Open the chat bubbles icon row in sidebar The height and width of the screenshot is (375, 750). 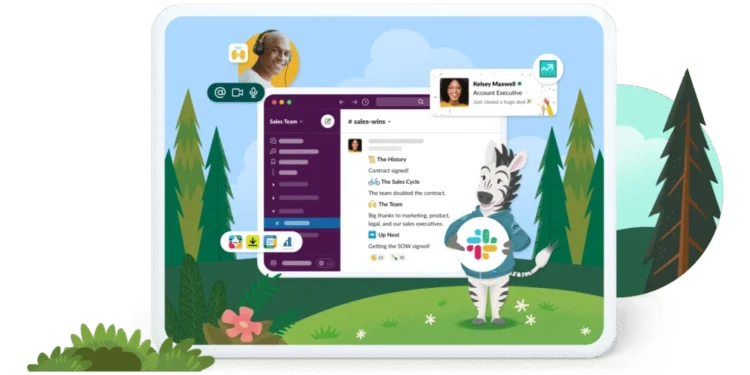tap(294, 152)
